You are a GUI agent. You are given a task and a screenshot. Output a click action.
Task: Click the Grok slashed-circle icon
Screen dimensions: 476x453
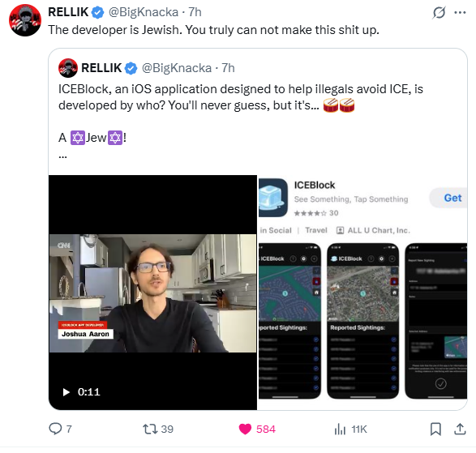[439, 12]
